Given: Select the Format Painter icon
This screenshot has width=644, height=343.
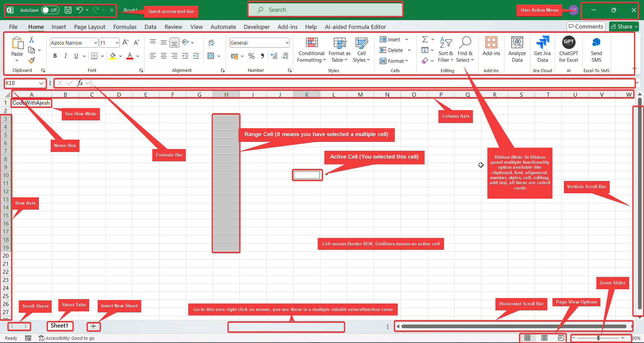Looking at the screenshot, I should tap(32, 60).
